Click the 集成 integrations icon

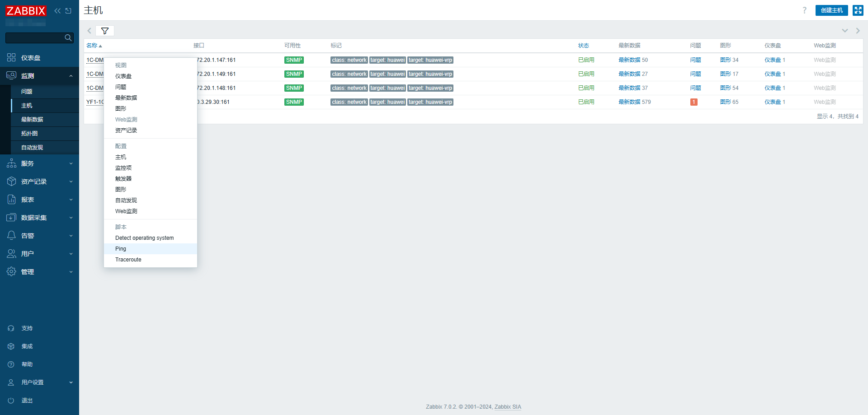point(11,346)
